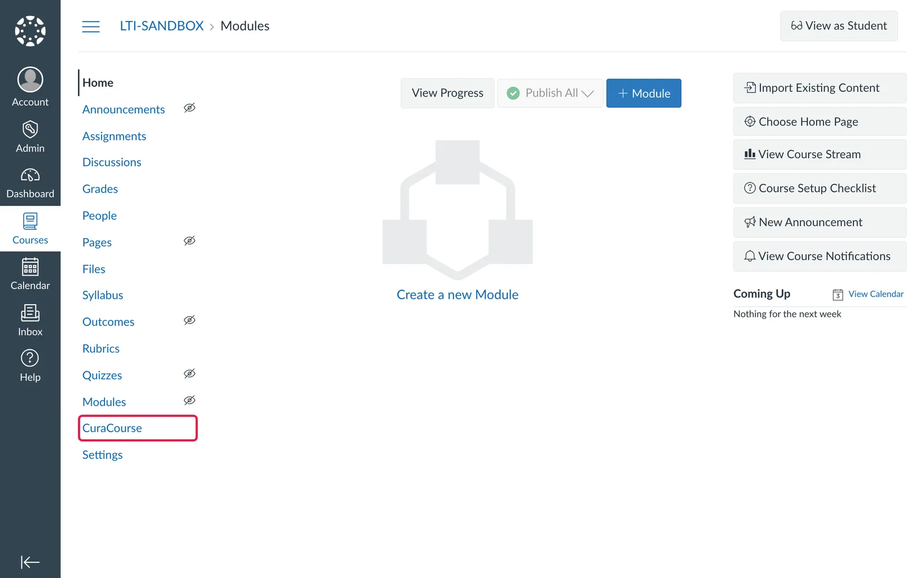Click the hidden eye icon next to Pages
The image size is (924, 578).
point(189,241)
